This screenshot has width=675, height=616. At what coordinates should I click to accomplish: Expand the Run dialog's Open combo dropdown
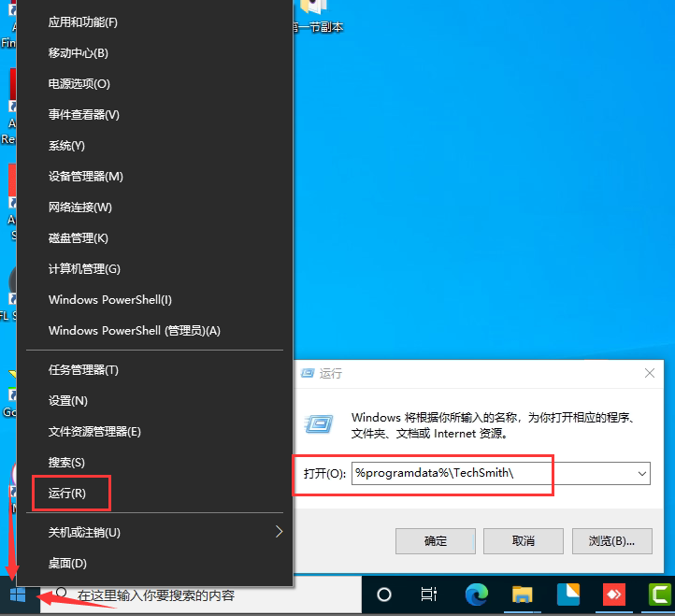(x=642, y=474)
